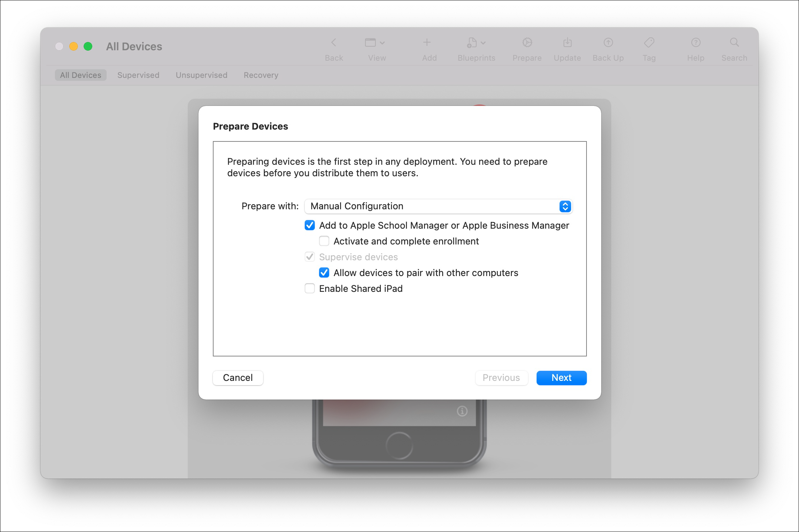The width and height of the screenshot is (799, 532).
Task: Uncheck Add to Apple School Manager checkbox
Action: coord(310,225)
